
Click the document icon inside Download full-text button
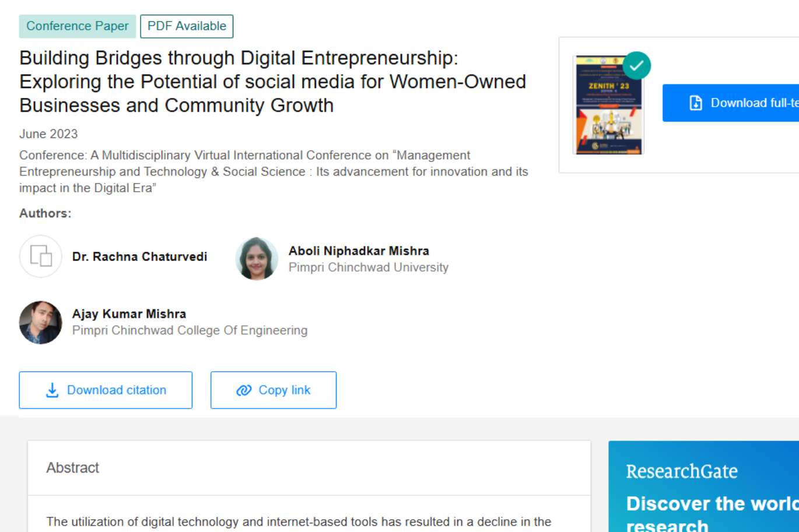(x=695, y=103)
